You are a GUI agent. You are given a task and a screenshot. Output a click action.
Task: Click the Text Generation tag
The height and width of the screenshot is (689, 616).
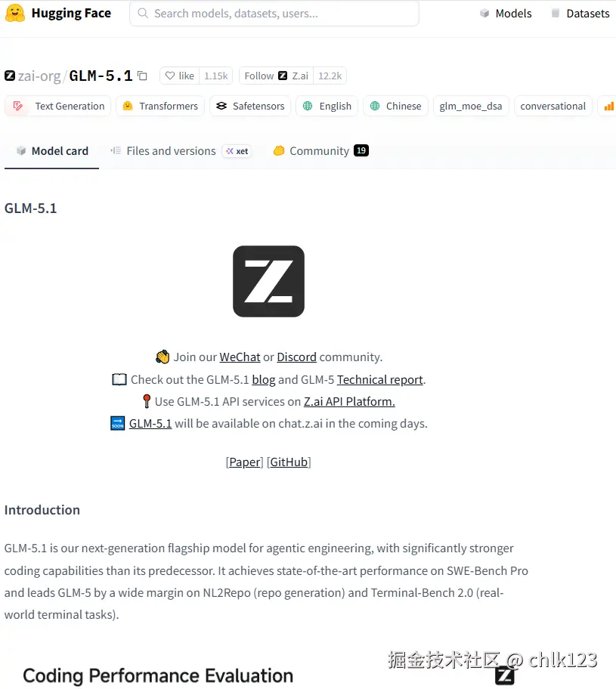coord(59,106)
